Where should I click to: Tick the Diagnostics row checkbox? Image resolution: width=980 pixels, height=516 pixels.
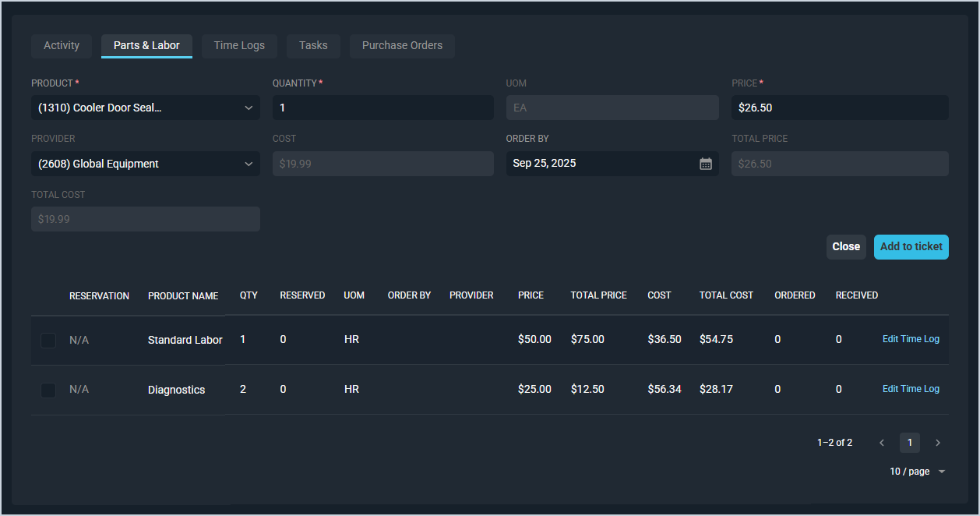[48, 390]
